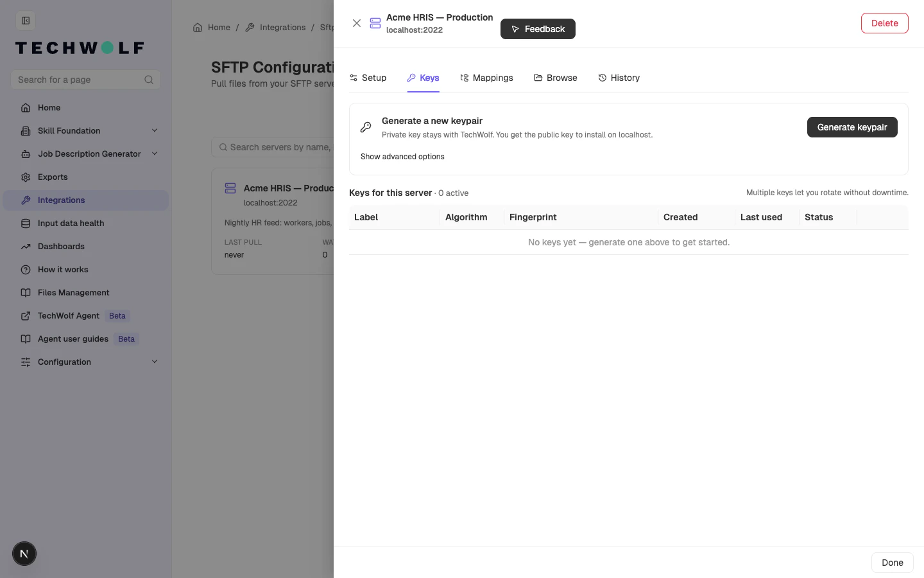
Task: Click the Exports gear icon
Action: click(x=26, y=177)
